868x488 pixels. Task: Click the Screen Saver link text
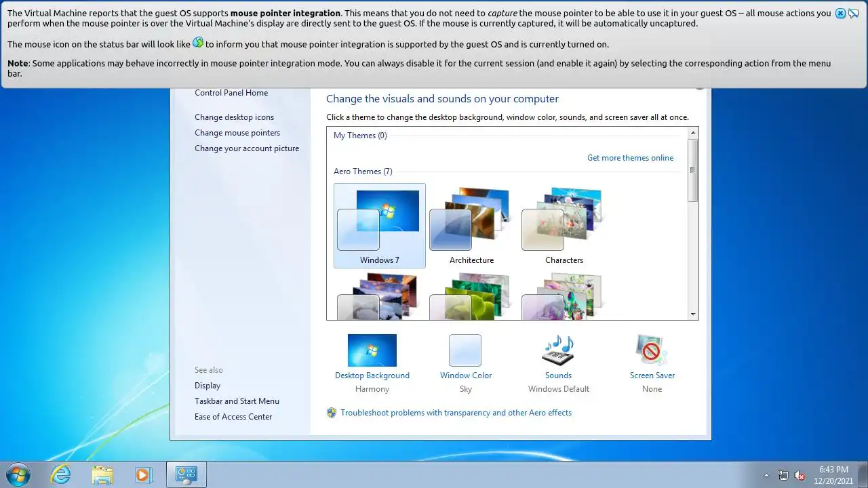coord(652,375)
